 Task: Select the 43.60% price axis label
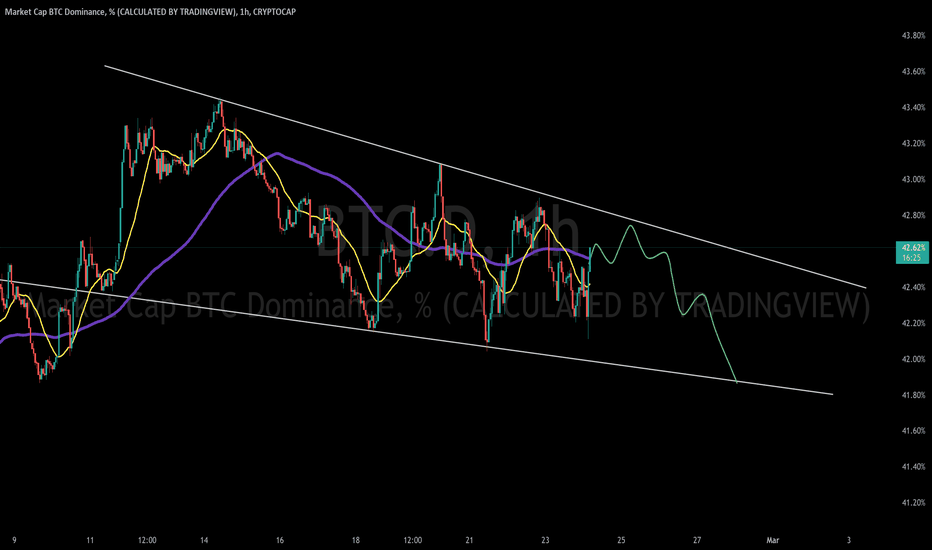click(914, 71)
